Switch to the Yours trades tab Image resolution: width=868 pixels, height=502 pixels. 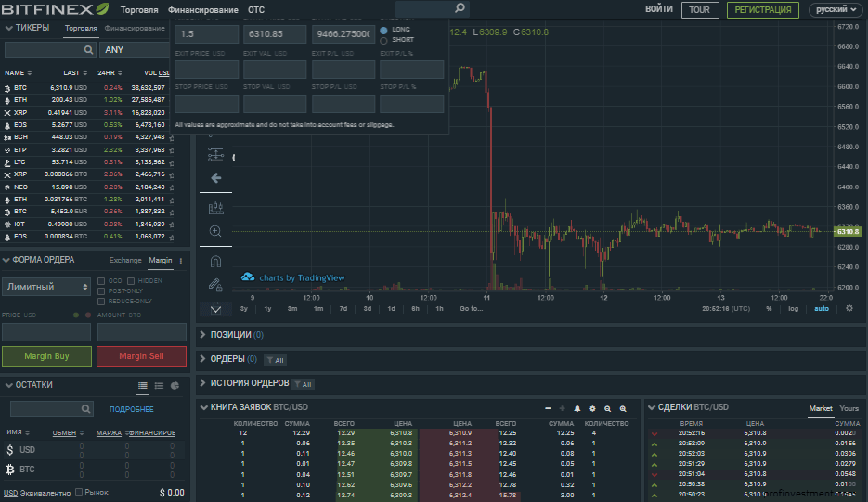click(849, 408)
